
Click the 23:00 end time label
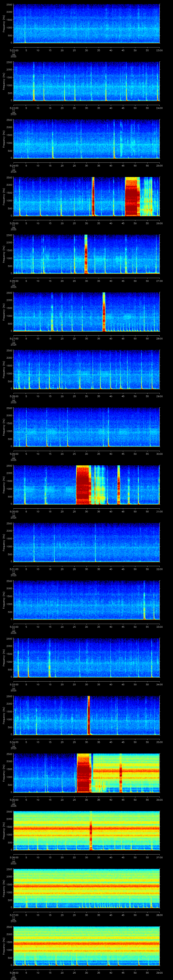(x=159, y=50)
